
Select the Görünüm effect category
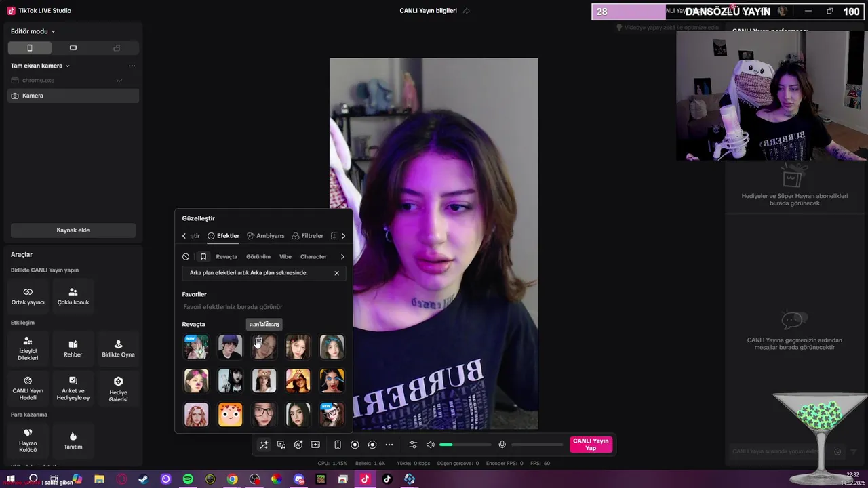click(x=258, y=257)
